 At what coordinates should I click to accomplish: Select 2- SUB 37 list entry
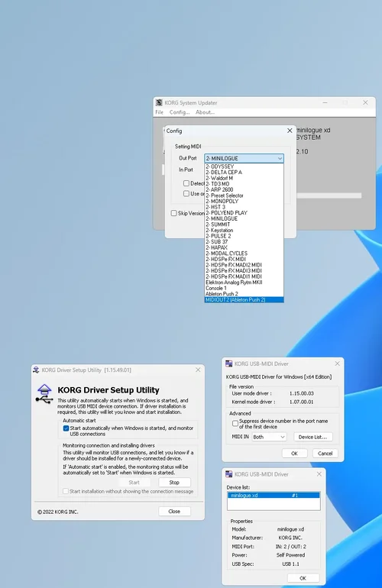click(244, 242)
